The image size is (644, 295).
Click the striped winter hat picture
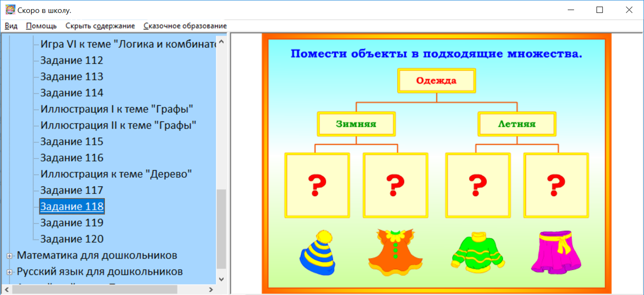pos(318,252)
